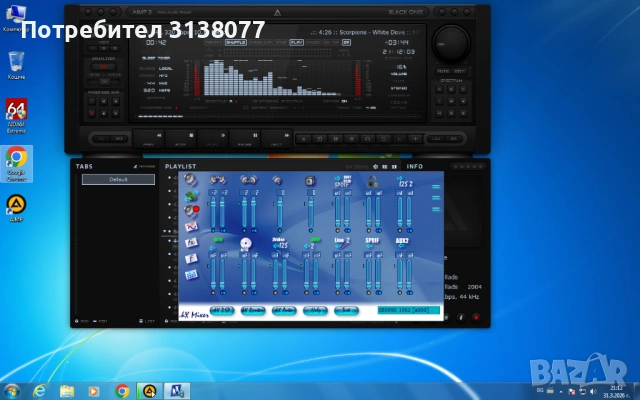Select the Default playlist tab
The height and width of the screenshot is (400, 640).
118,180
